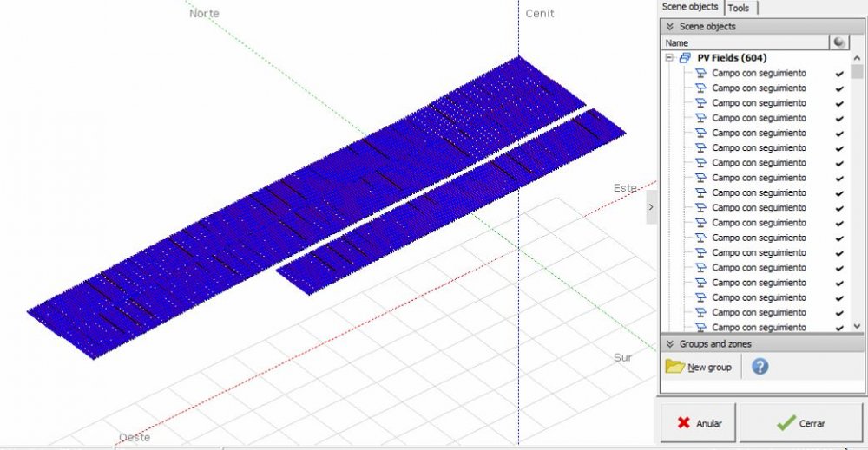This screenshot has width=868, height=450.
Task: Select the Scene objects tab
Action: coord(690,7)
